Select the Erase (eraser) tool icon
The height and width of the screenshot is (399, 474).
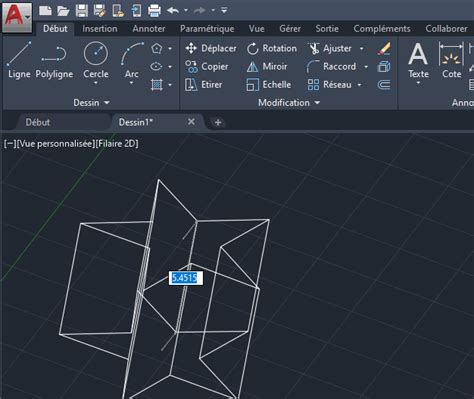coord(384,49)
